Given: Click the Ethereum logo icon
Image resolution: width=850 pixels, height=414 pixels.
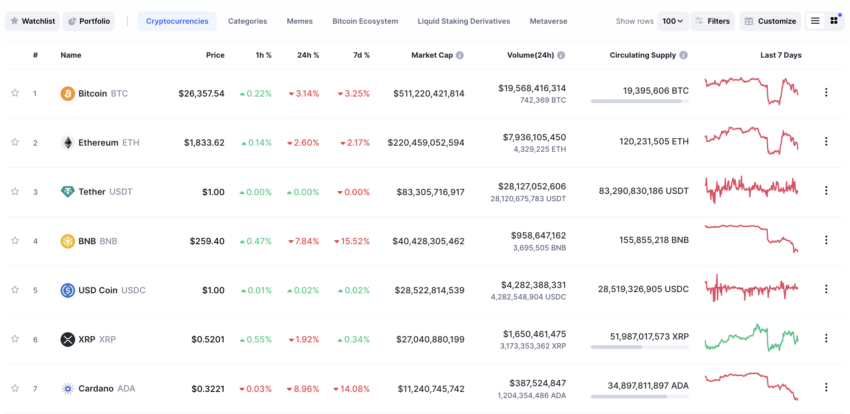Looking at the screenshot, I should [x=68, y=143].
